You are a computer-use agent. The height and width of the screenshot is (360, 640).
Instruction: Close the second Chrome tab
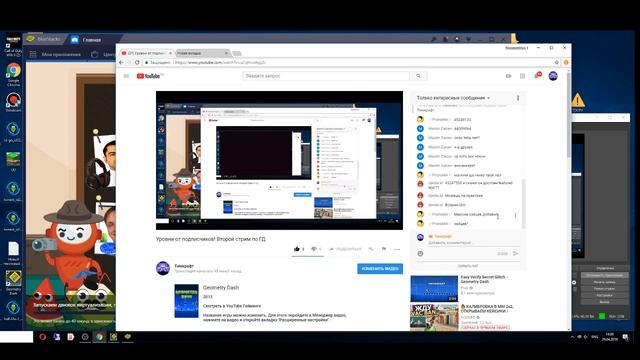226,53
